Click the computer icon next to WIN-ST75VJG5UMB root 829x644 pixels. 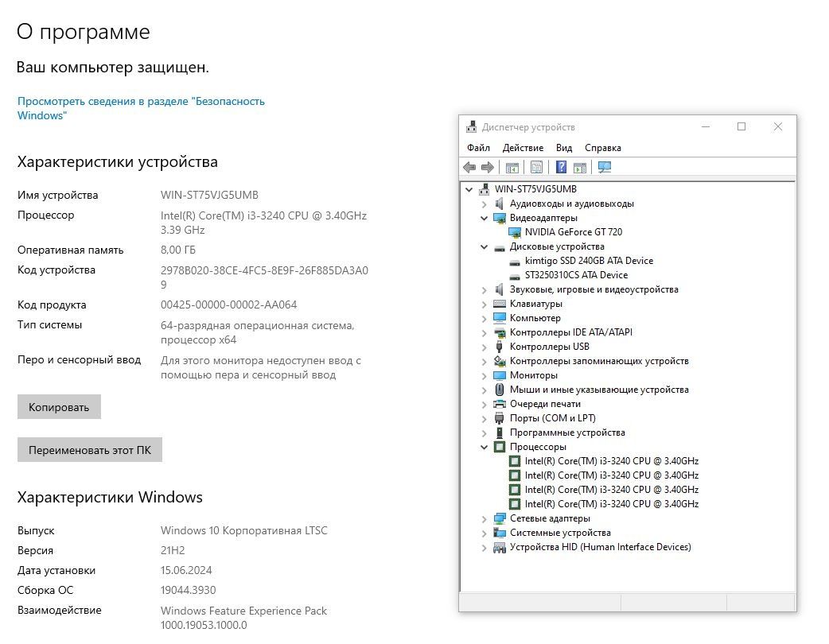(484, 189)
